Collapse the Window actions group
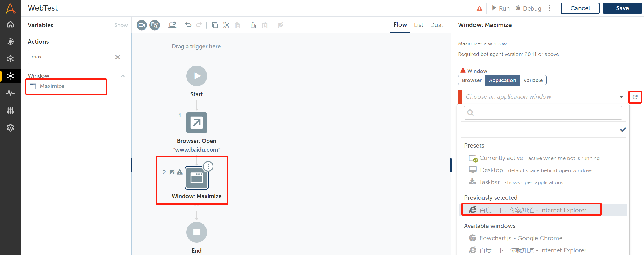Viewport: 644px width, 255px height. 123,76
